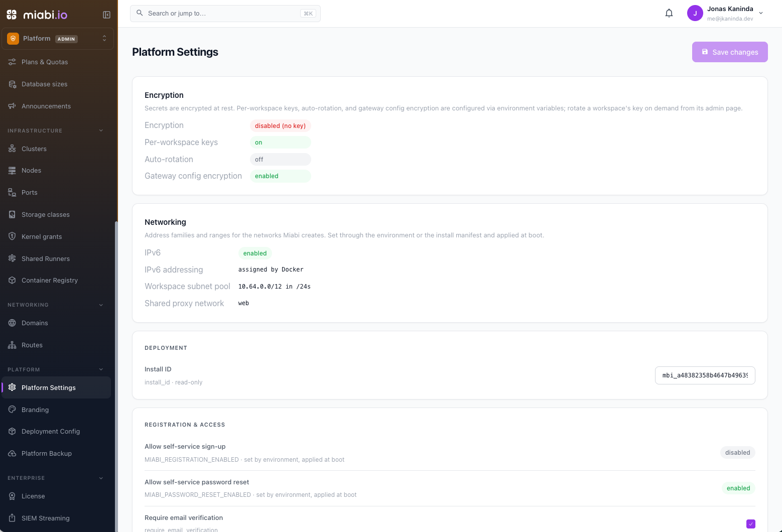This screenshot has height=532, width=782.
Task: Click the SIEM Streaming share icon
Action: pos(12,518)
